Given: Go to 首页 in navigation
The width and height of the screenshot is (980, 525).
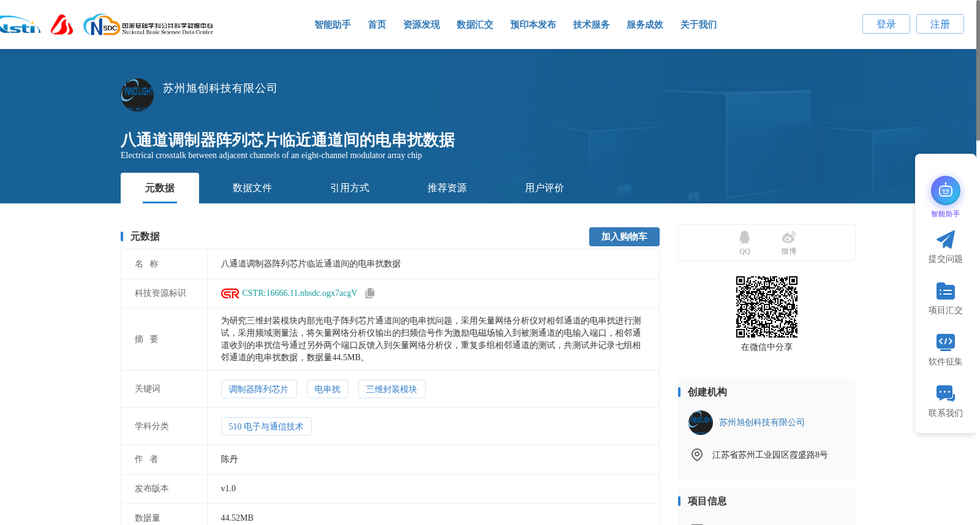Looking at the screenshot, I should 377,25.
